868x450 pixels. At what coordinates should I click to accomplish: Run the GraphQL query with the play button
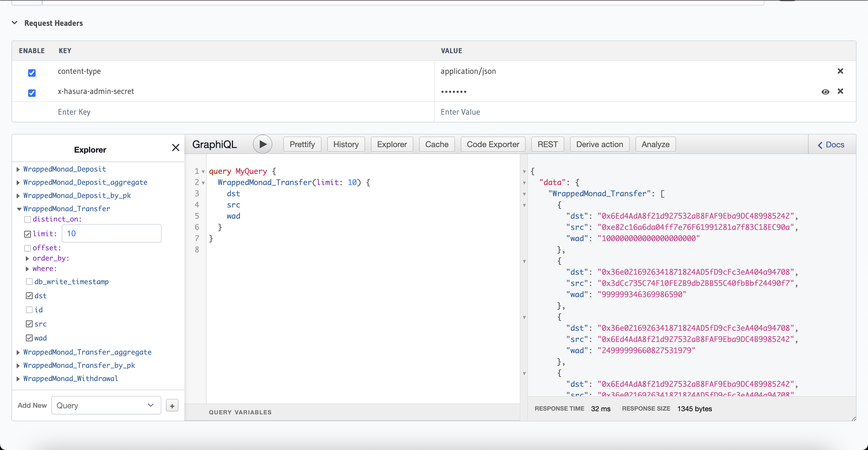[x=262, y=144]
